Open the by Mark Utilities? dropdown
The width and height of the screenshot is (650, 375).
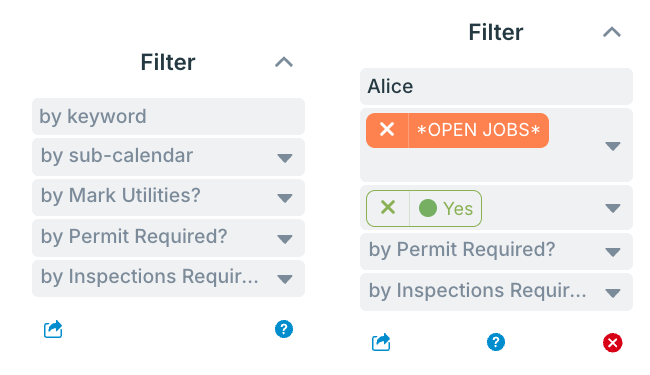tap(168, 197)
